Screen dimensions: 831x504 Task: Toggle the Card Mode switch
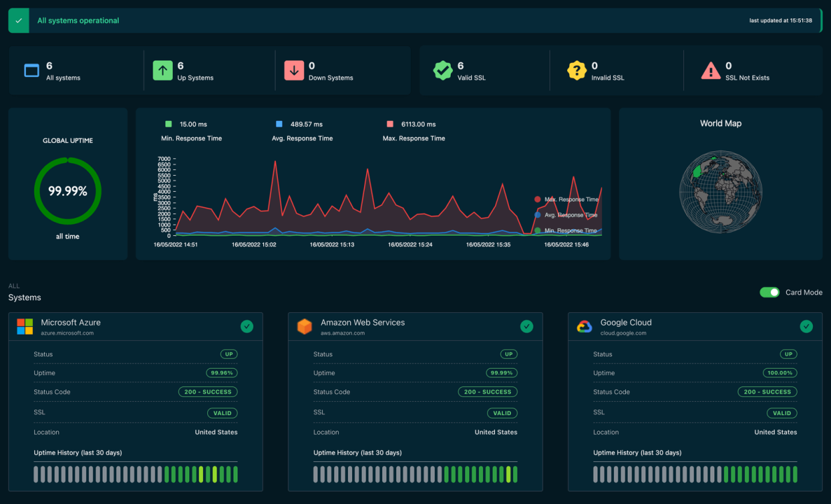pos(769,292)
